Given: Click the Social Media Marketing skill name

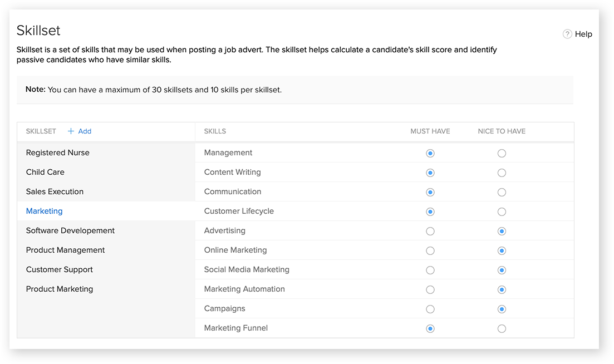Looking at the screenshot, I should tap(247, 269).
